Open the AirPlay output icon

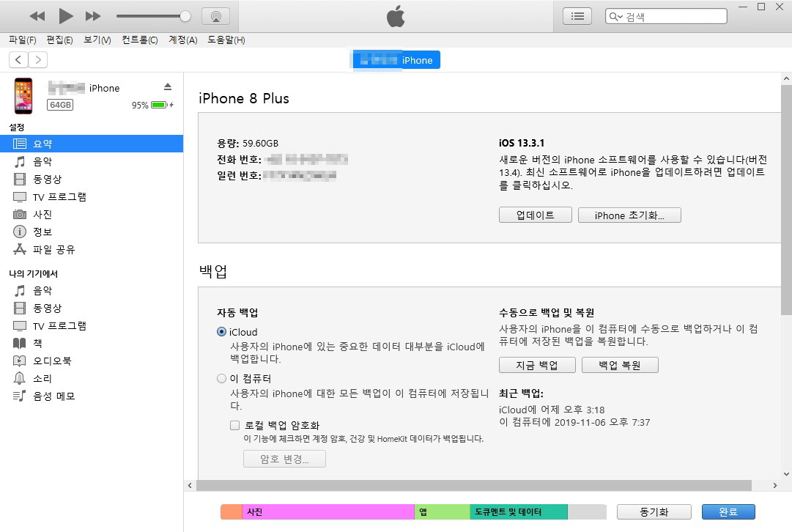click(x=215, y=16)
